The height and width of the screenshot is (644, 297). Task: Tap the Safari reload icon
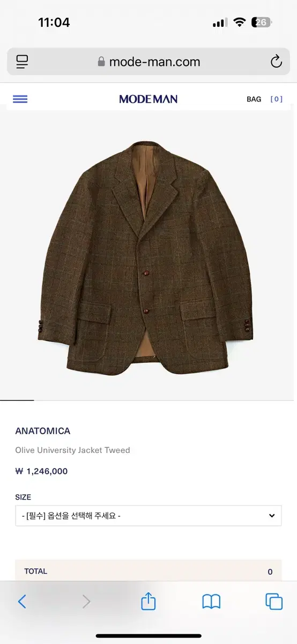pos(276,62)
